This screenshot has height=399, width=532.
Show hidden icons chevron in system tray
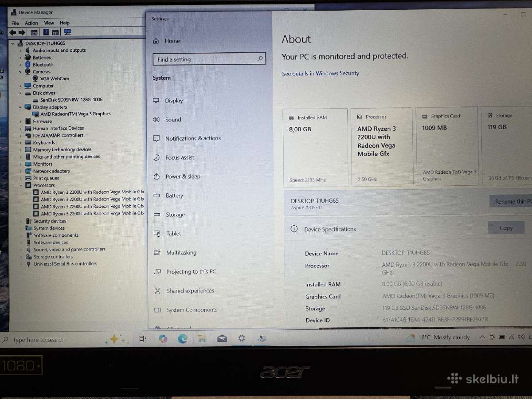coord(482,337)
